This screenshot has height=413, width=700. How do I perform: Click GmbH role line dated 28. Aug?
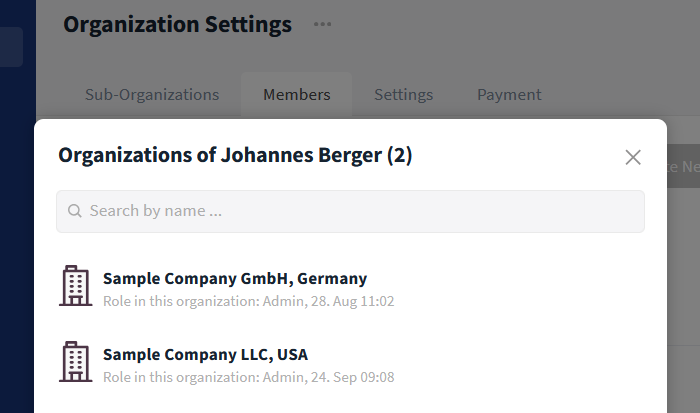249,301
